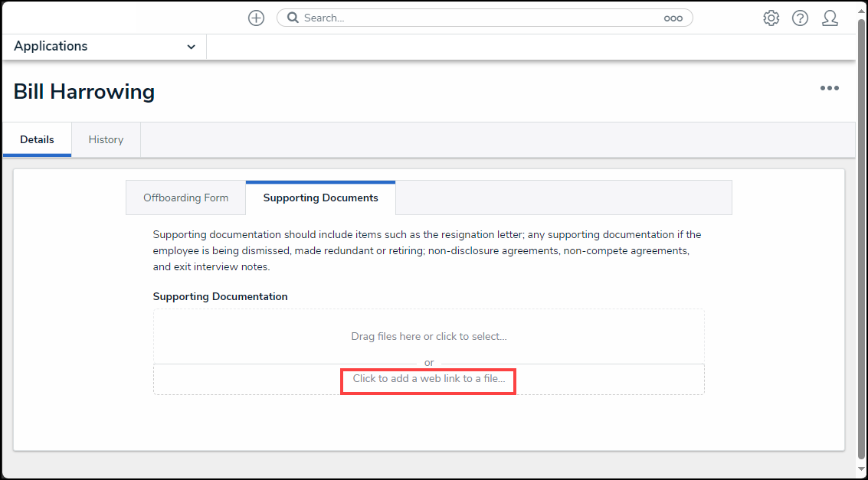Screen dimensions: 868x480
Task: Switch to the Details tab
Action: [37, 139]
